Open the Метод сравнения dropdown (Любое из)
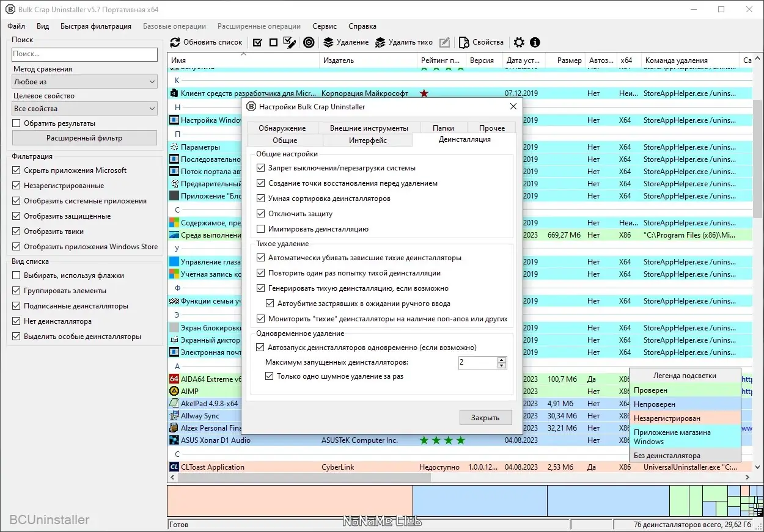This screenshot has width=764, height=532. pyautogui.click(x=84, y=82)
